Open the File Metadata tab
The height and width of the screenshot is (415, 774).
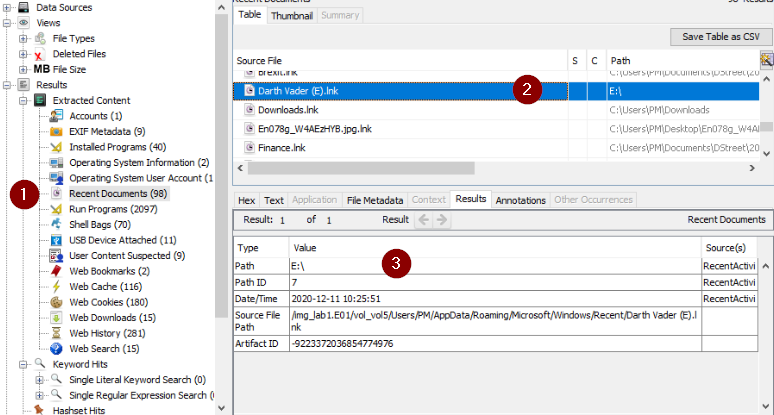(x=375, y=200)
